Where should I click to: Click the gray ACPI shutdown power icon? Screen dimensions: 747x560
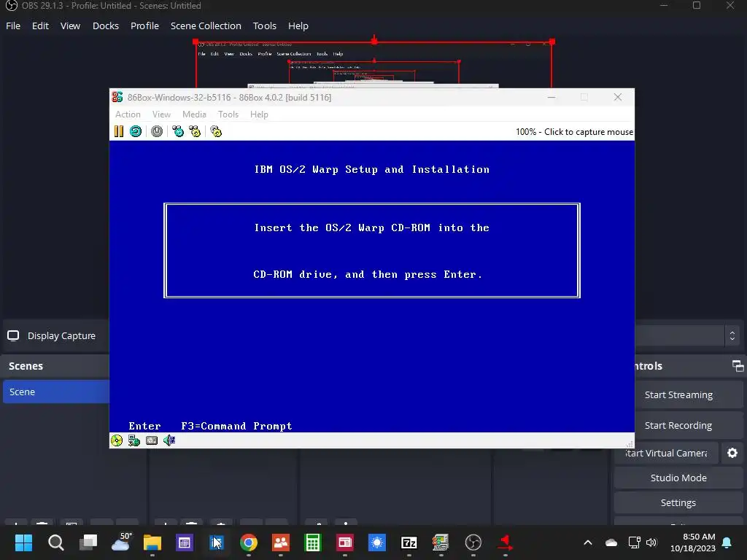157,131
